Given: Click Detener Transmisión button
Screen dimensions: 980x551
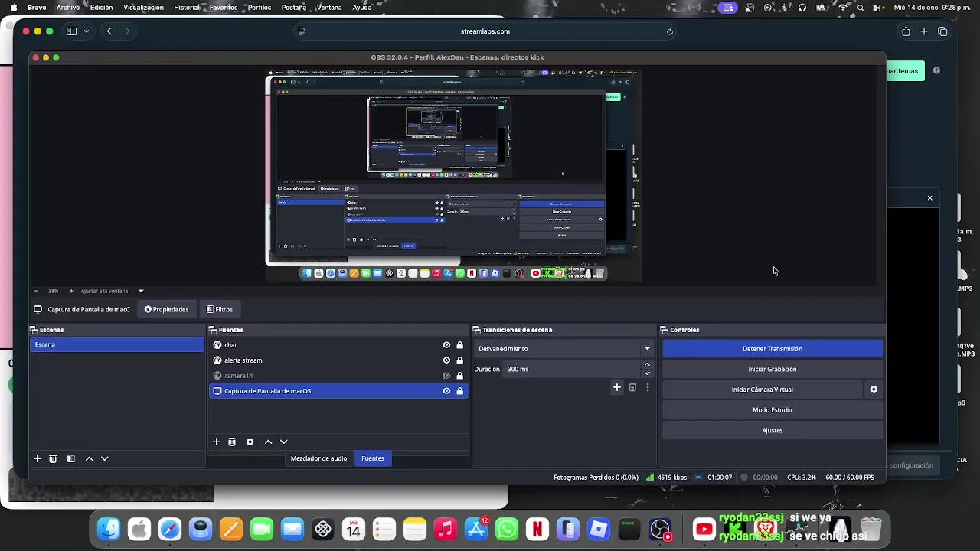Looking at the screenshot, I should (x=773, y=349).
